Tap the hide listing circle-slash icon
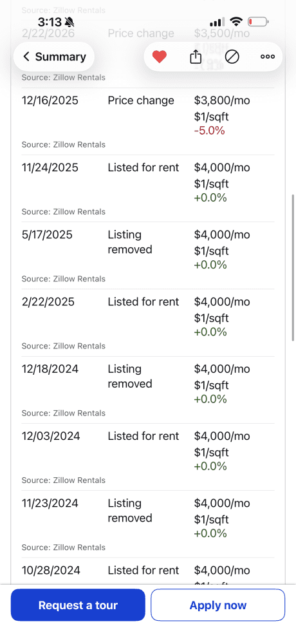The height and width of the screenshot is (644, 296). 232,57
